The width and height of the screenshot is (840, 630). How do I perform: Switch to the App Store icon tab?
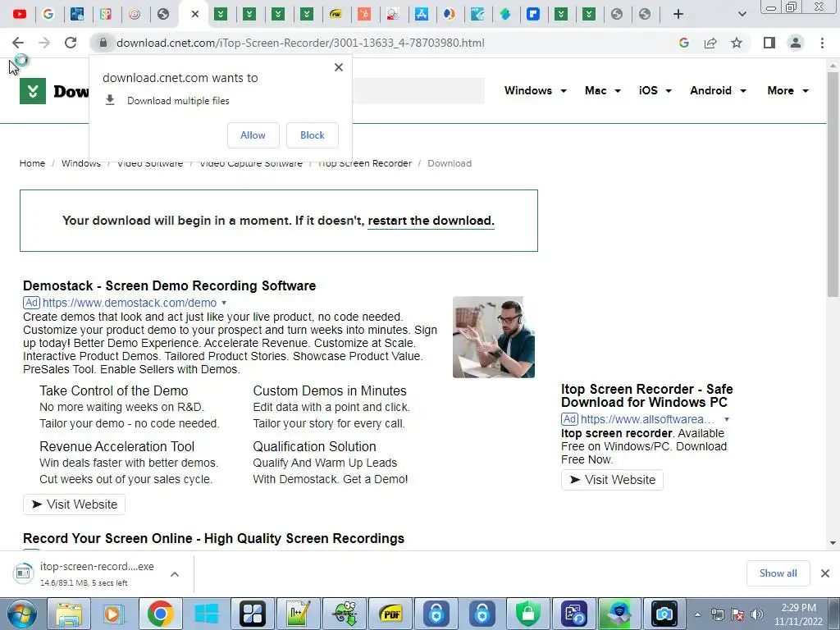(422, 14)
